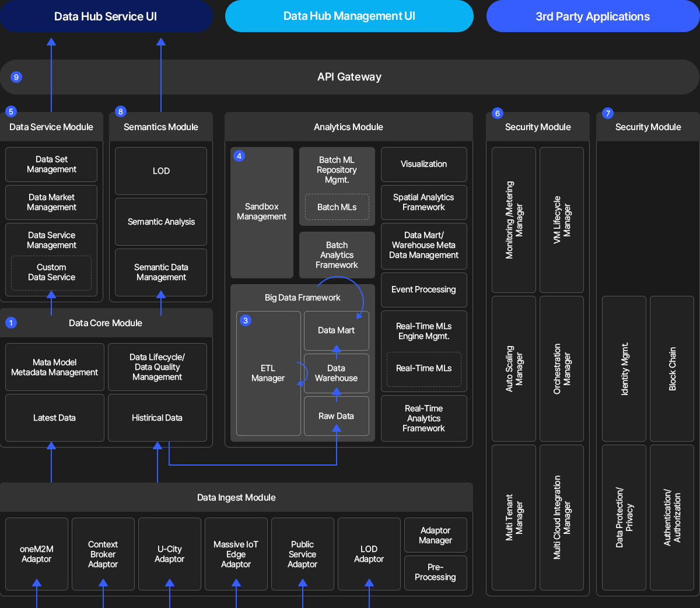700x608 pixels.
Task: Select the oneM2M Adaptor box
Action: pyautogui.click(x=37, y=554)
